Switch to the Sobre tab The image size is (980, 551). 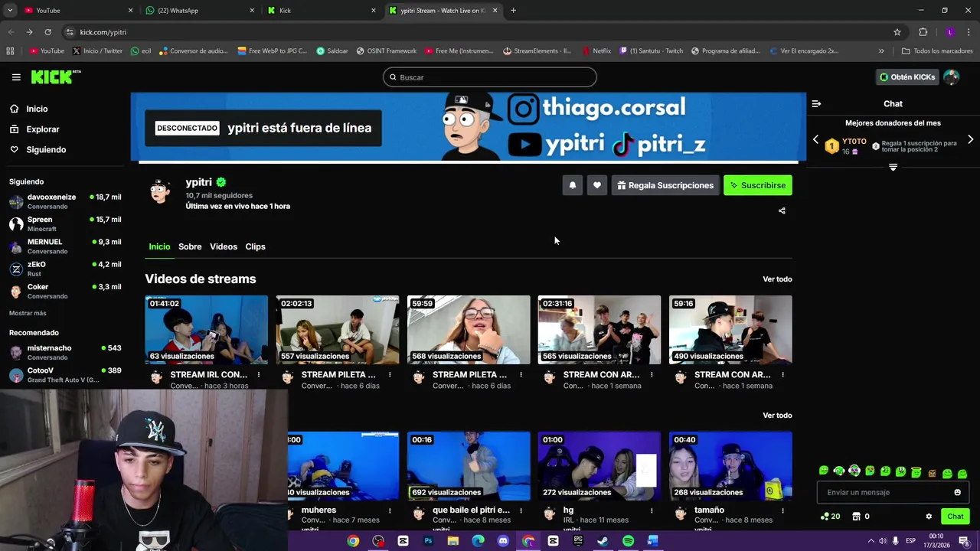190,246
